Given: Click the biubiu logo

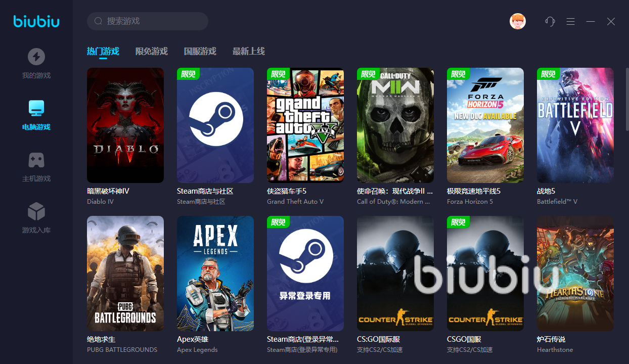Looking at the screenshot, I should click(x=36, y=21).
